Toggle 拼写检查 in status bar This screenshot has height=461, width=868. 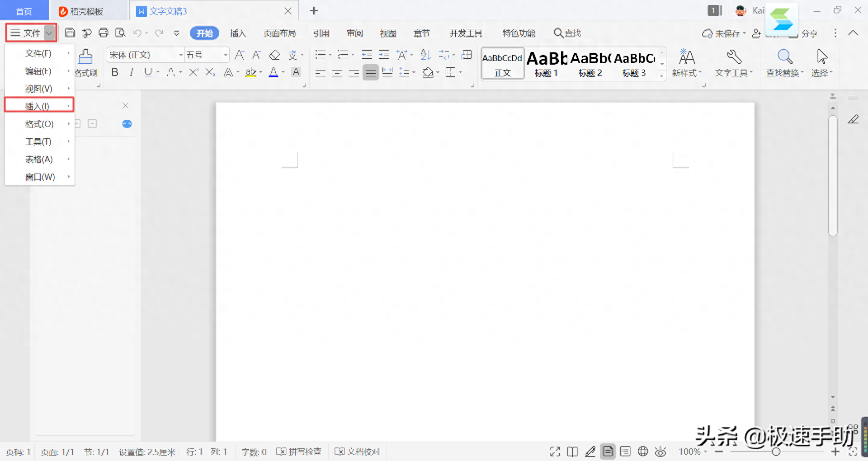pos(299,452)
